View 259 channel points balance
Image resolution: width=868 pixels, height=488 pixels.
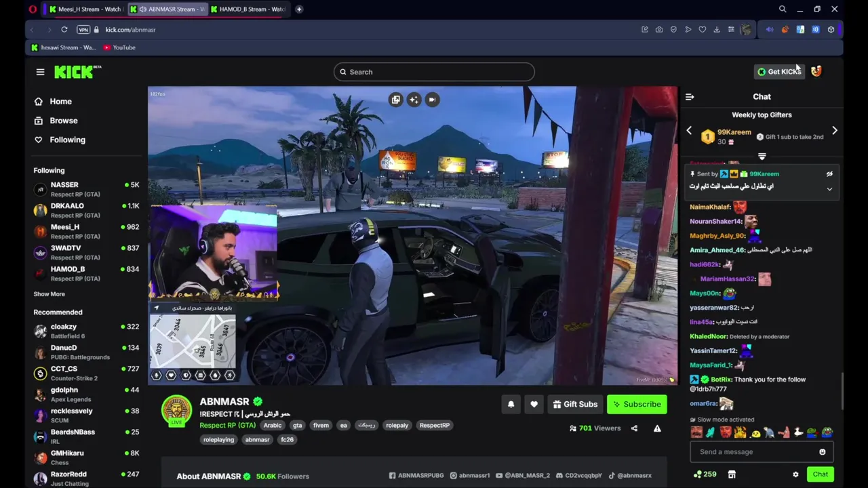click(705, 474)
